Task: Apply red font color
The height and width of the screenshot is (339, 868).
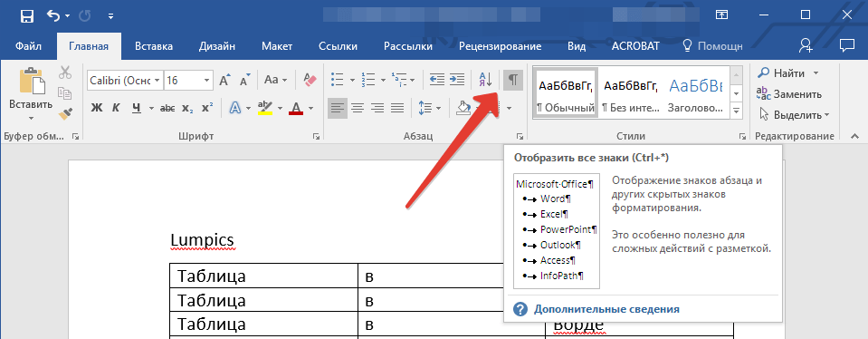Action: coord(296,108)
